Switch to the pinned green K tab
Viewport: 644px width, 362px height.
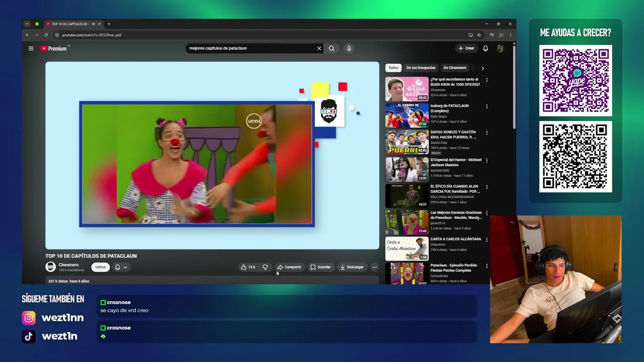click(x=37, y=24)
